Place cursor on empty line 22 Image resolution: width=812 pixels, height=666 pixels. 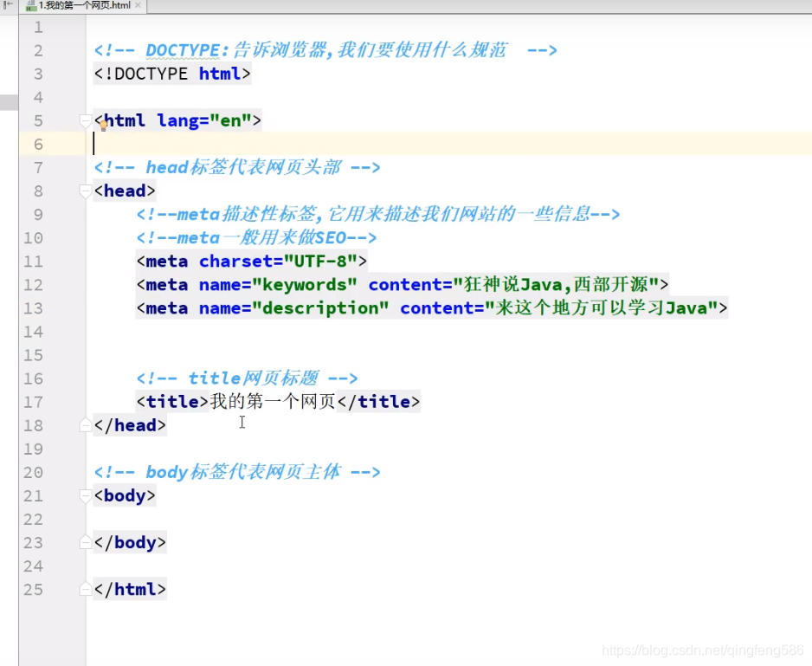pos(449,520)
